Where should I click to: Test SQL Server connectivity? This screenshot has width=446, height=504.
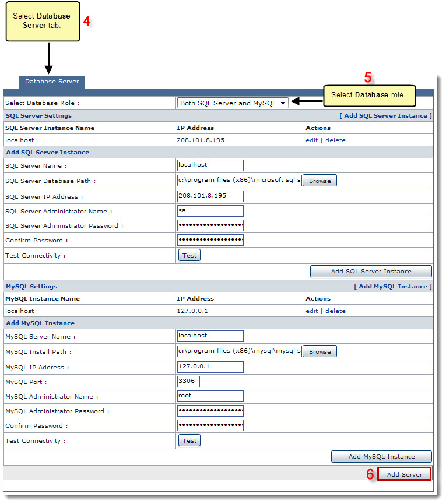click(189, 256)
